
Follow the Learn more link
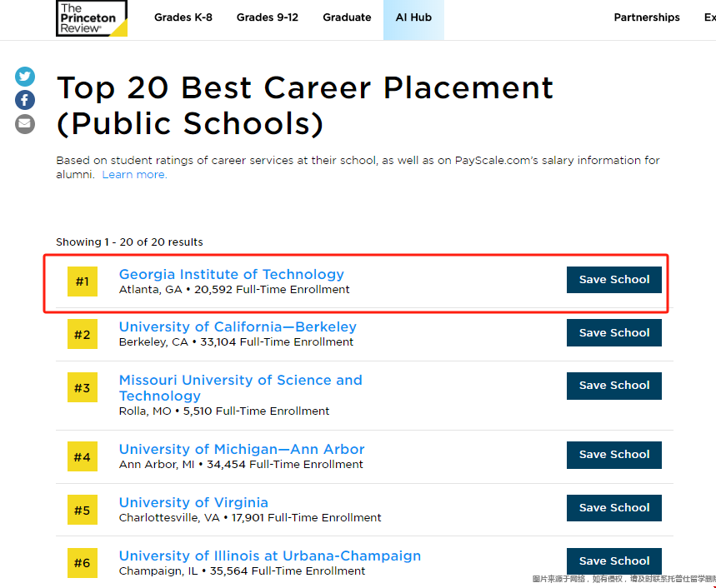133,175
